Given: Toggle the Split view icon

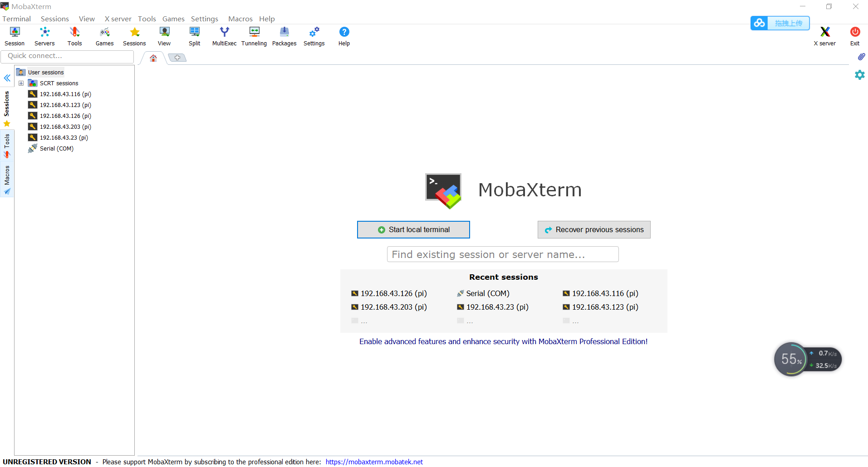Looking at the screenshot, I should click(x=194, y=36).
